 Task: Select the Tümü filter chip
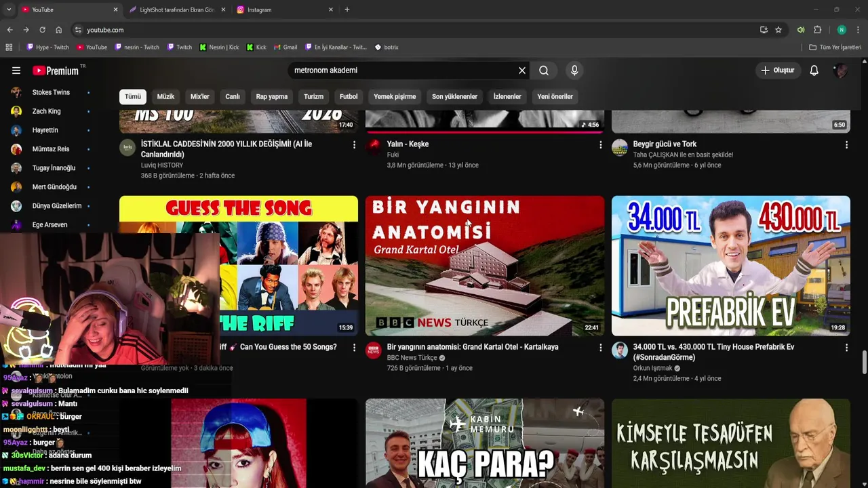coord(133,96)
